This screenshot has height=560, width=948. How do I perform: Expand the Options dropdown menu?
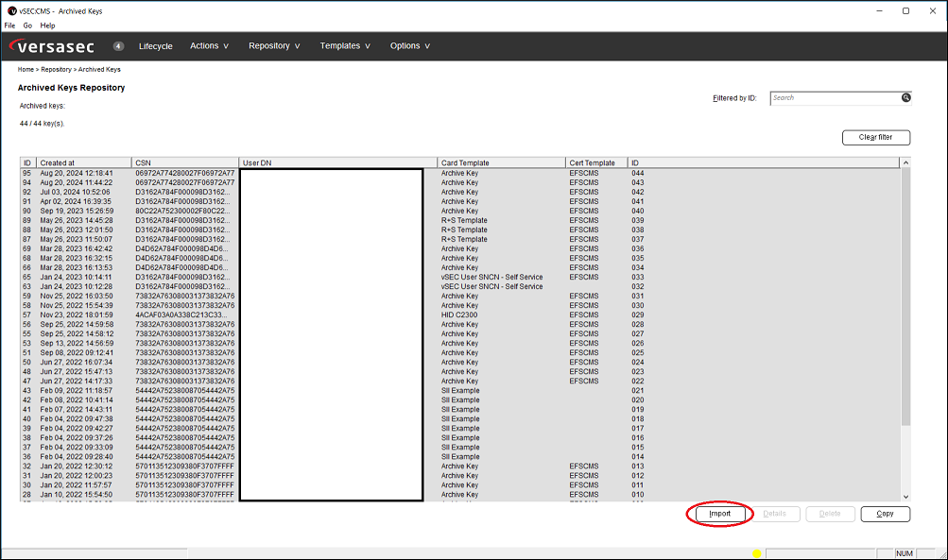coord(410,46)
